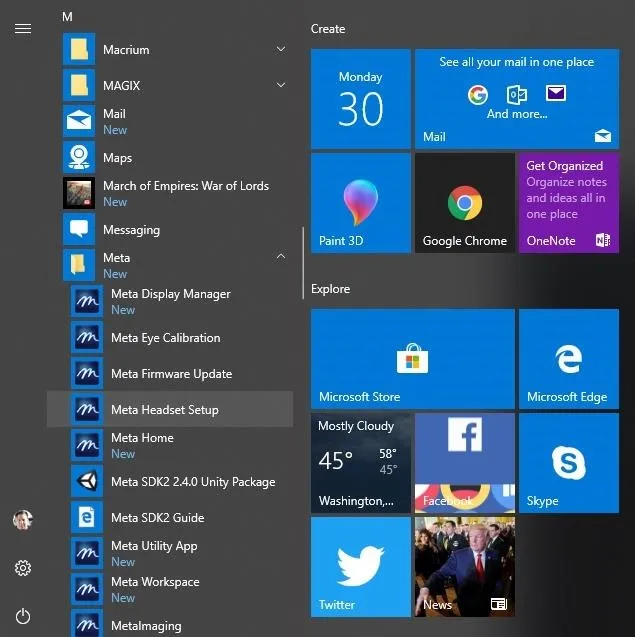Expand the MAGIX folder chevron
The width and height of the screenshot is (635, 637).
(281, 85)
